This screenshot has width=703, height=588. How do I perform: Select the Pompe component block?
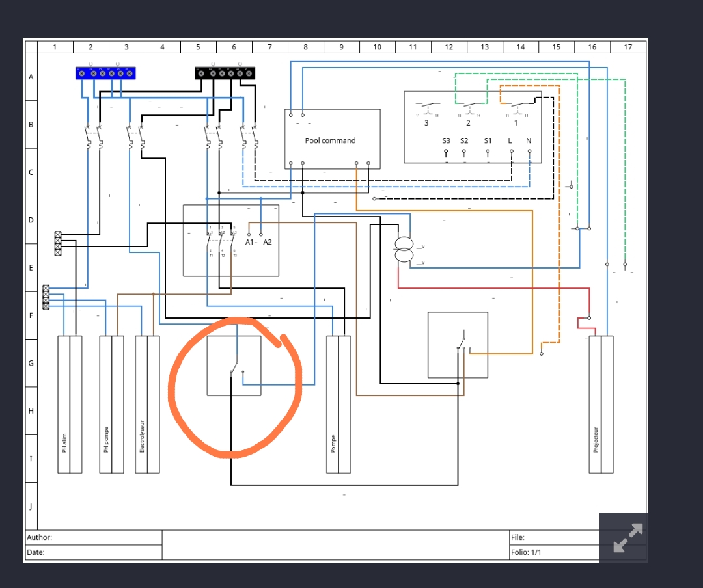coord(338,404)
